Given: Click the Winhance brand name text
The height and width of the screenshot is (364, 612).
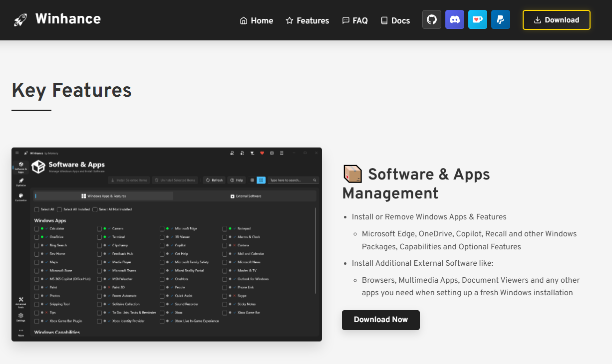Looking at the screenshot, I should click(x=68, y=19).
